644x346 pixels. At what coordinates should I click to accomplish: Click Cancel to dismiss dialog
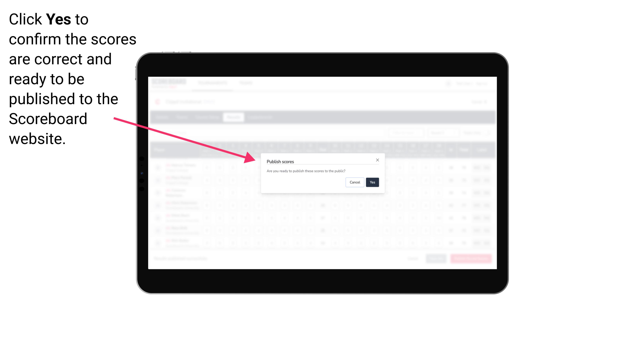(355, 182)
